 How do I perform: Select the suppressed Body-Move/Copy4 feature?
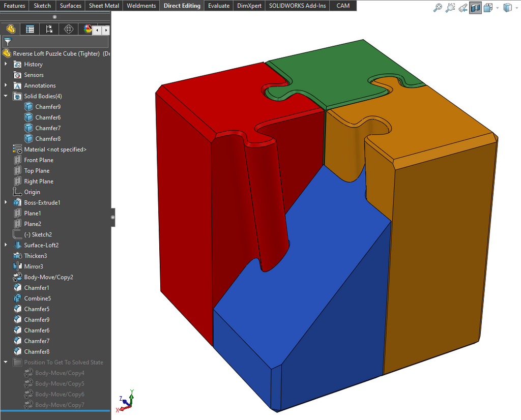[54, 373]
